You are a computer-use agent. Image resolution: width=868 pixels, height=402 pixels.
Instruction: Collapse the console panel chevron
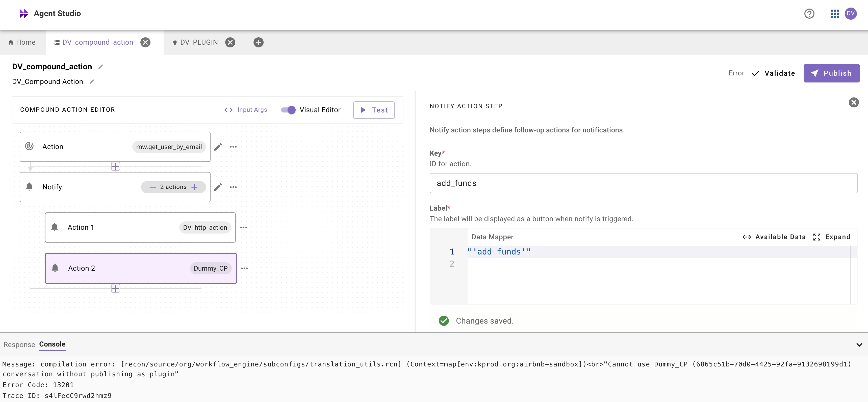tap(859, 345)
